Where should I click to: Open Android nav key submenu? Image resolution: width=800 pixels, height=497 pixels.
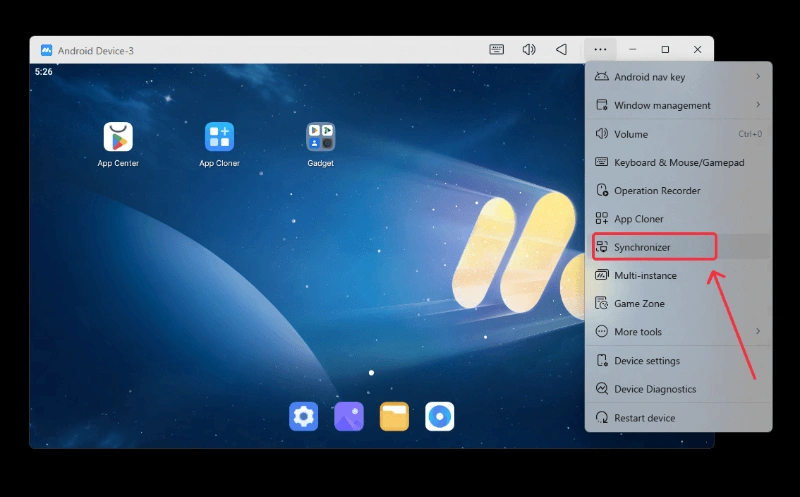click(679, 77)
